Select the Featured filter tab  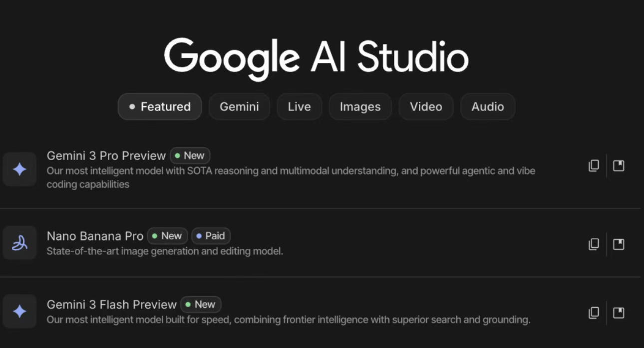160,107
